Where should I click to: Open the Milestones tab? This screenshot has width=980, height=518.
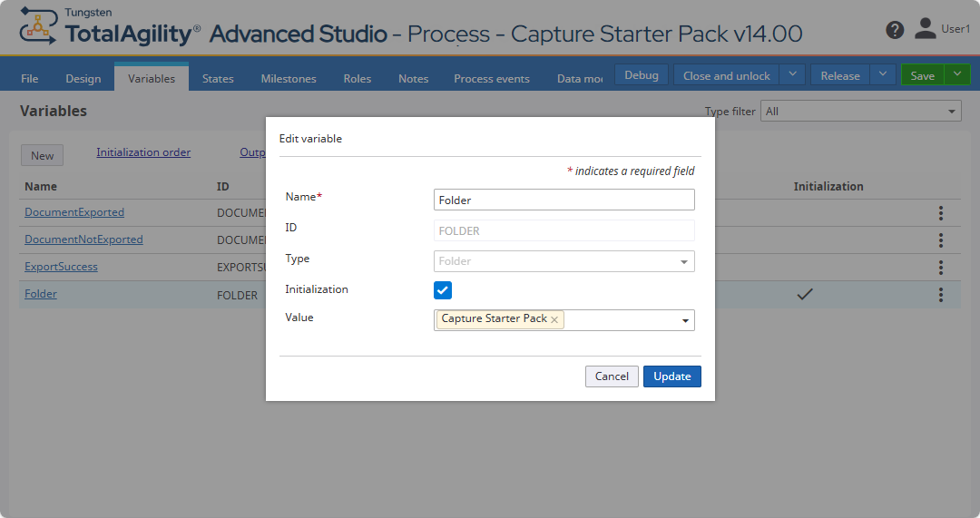(x=289, y=79)
